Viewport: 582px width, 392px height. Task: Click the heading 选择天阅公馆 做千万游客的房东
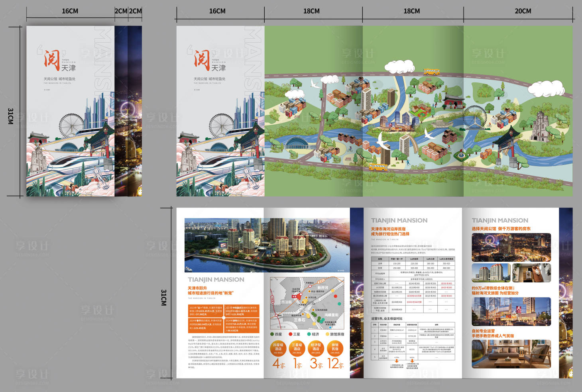point(501,229)
